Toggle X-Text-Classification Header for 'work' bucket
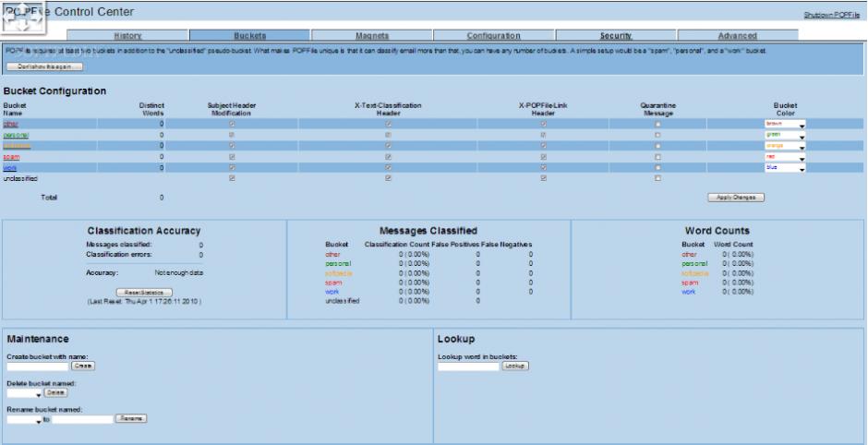Viewport: 868px width, 445px height. click(388, 168)
